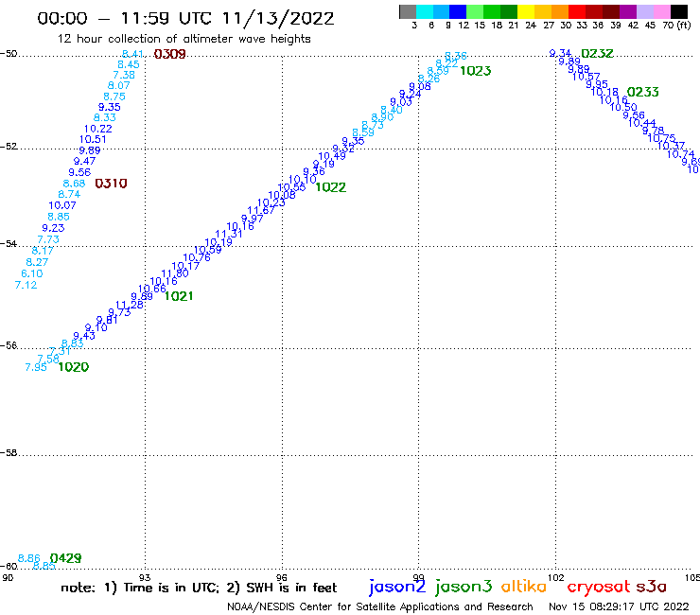Image resolution: width=700 pixels, height=615 pixels.
Task: Click the 93 longitude axis label
Action: click(145, 578)
